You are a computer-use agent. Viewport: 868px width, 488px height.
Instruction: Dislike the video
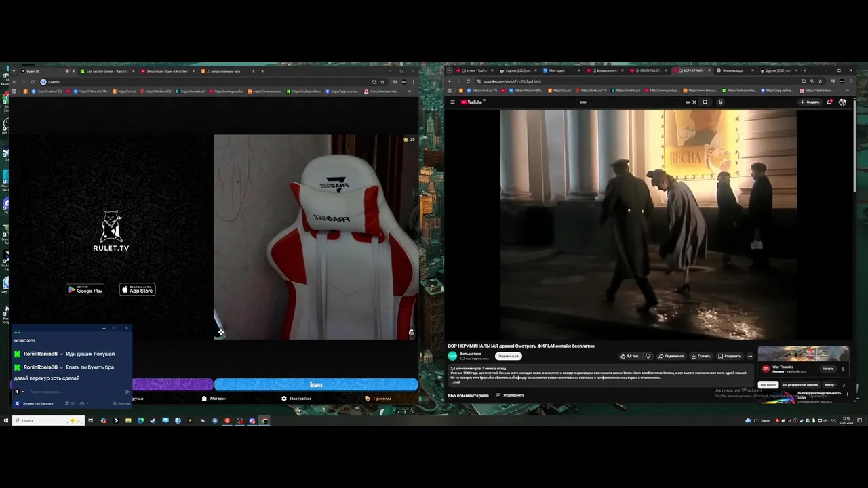point(648,356)
